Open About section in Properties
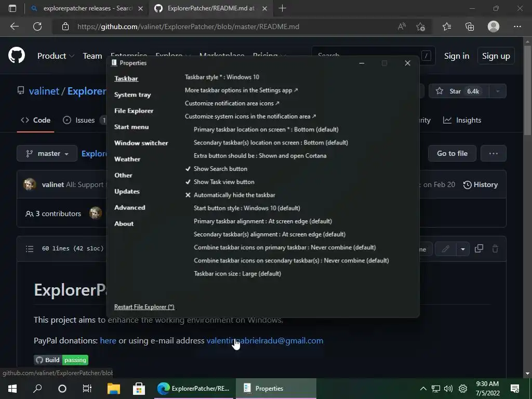This screenshot has width=532, height=399. coord(124,223)
